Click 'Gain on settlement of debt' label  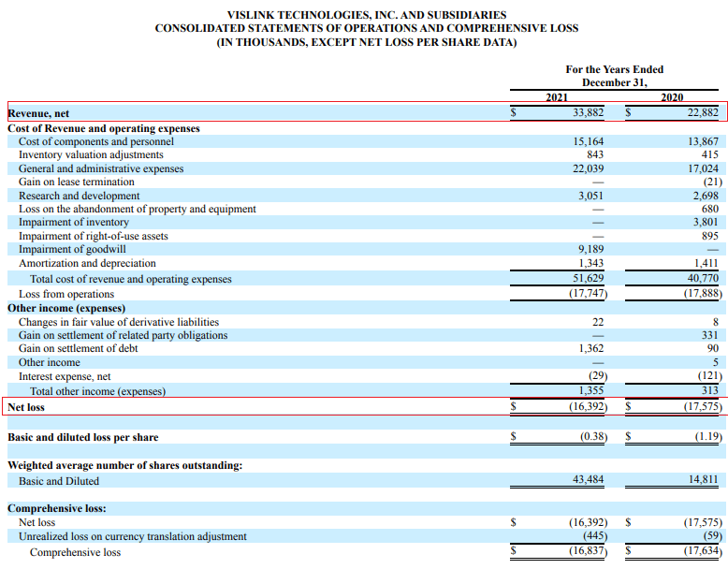pyautogui.click(x=78, y=348)
